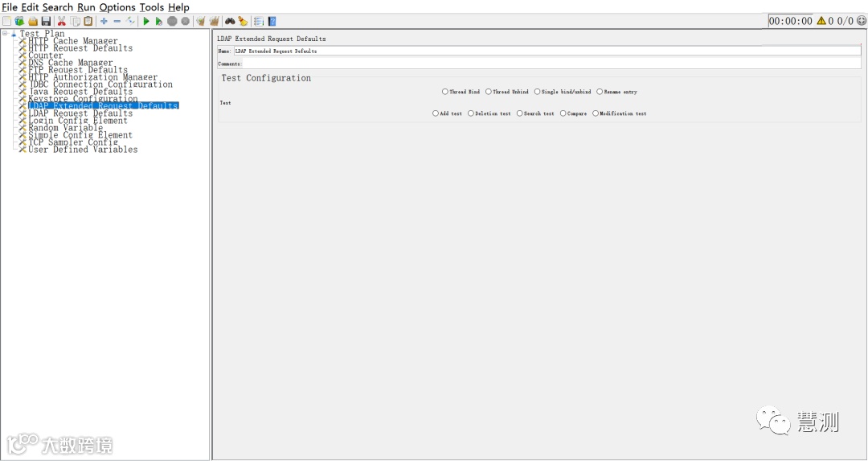Save the test plan with floppy icon
The height and width of the screenshot is (461, 868).
pyautogui.click(x=46, y=21)
